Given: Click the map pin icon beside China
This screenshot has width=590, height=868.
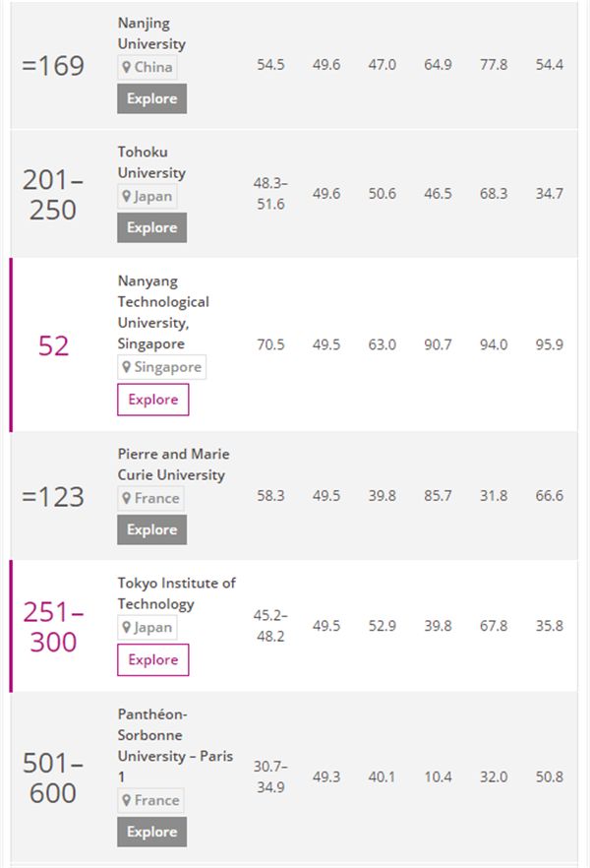Looking at the screenshot, I should [x=127, y=67].
